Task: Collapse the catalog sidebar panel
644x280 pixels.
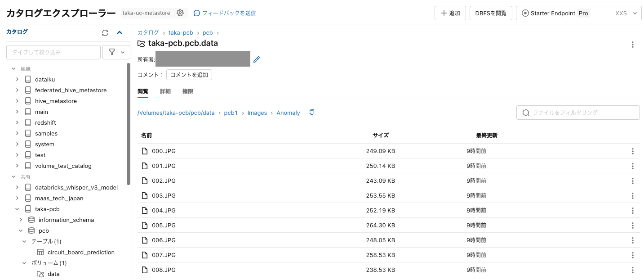Action: click(119, 32)
